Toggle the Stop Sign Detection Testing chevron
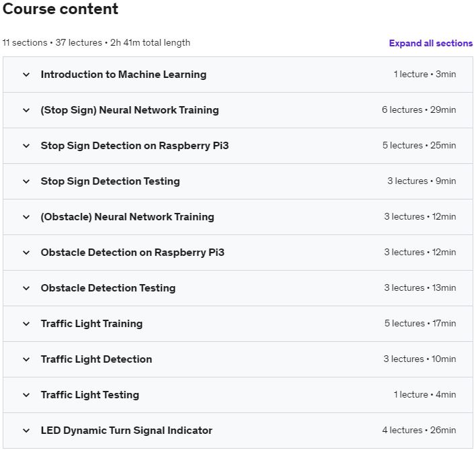476x450 pixels. (26, 181)
